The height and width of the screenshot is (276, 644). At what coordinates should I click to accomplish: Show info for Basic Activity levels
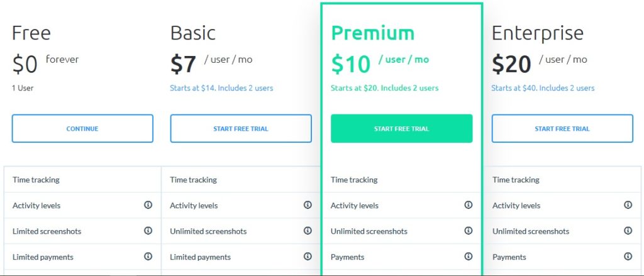pyautogui.click(x=308, y=205)
